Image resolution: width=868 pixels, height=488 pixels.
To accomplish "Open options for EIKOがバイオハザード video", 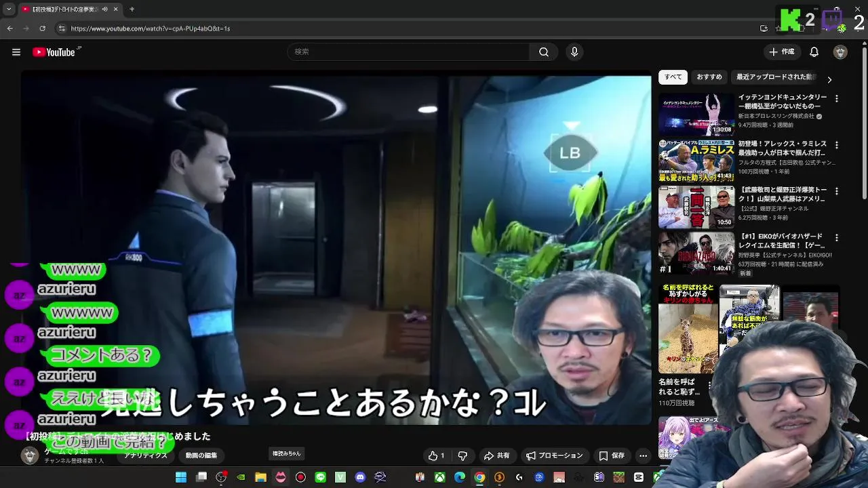I will point(836,238).
